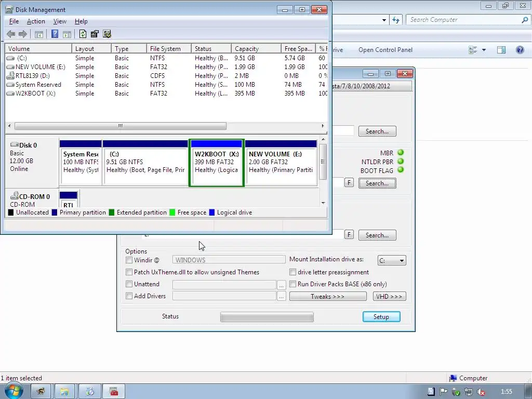Select the (C:) 9.51 GB NTFS partition block

point(145,163)
